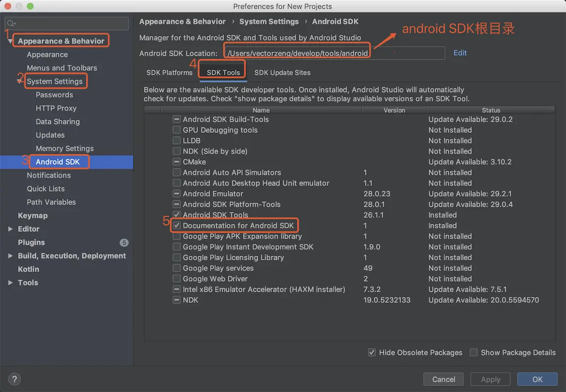Check the Google Play services checkbox
Viewport: 566px width, 392px height.
click(x=176, y=268)
